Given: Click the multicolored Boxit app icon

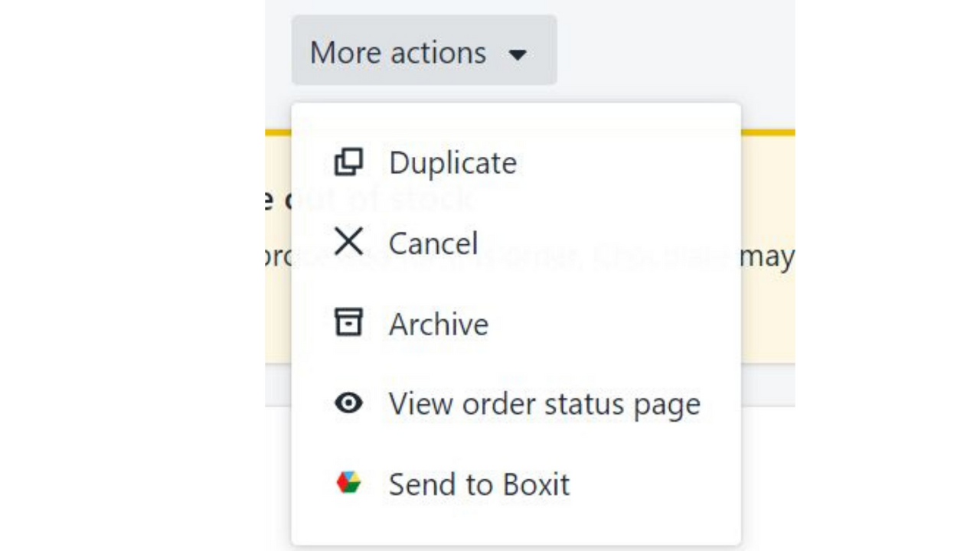Looking at the screenshot, I should point(349,483).
